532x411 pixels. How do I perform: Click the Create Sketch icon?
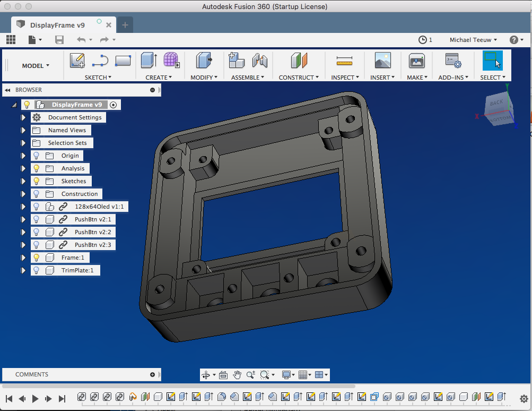[77, 61]
